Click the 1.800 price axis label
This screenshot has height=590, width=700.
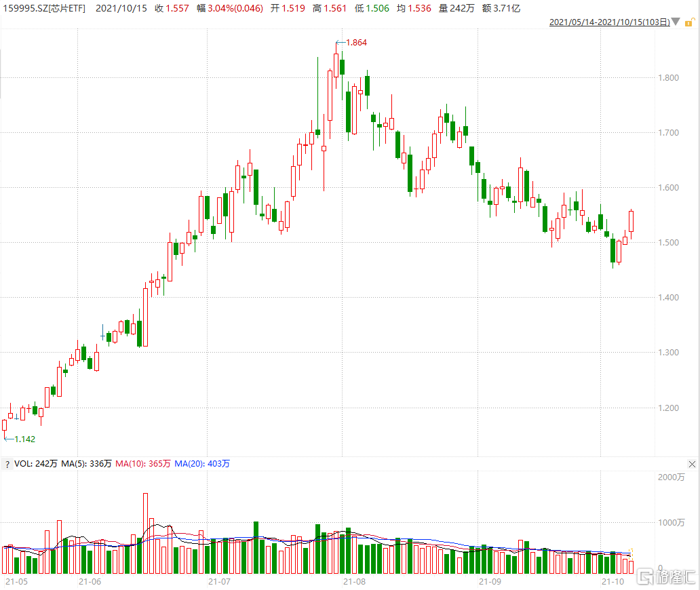pyautogui.click(x=669, y=77)
